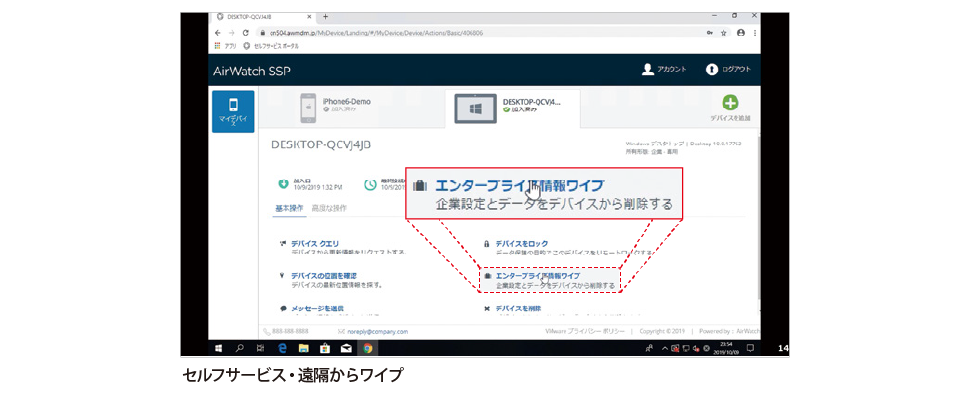Select the DESKTOP-QCVJ4JB browser tab
The height and width of the screenshot is (401, 961).
pyautogui.click(x=263, y=17)
